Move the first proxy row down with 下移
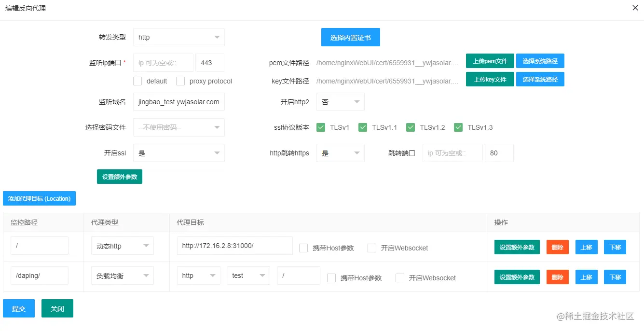The image size is (644, 331). pos(615,247)
